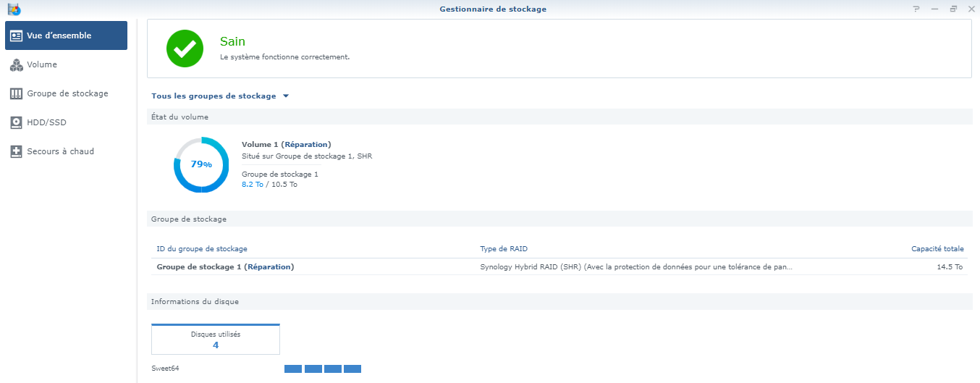This screenshot has height=383, width=980.
Task: Click the Sweet64 device label
Action: [165, 369]
